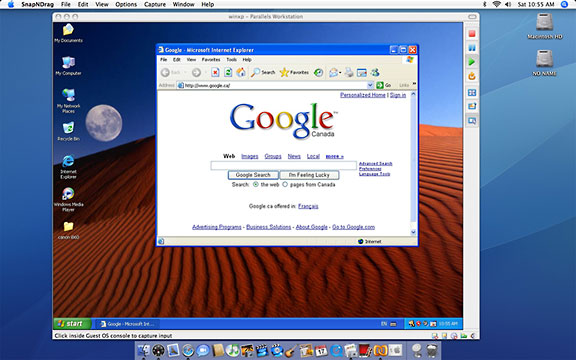Click the IE Home toolbar button
Image resolution: width=576 pixels, height=360 pixels.
coord(241,72)
